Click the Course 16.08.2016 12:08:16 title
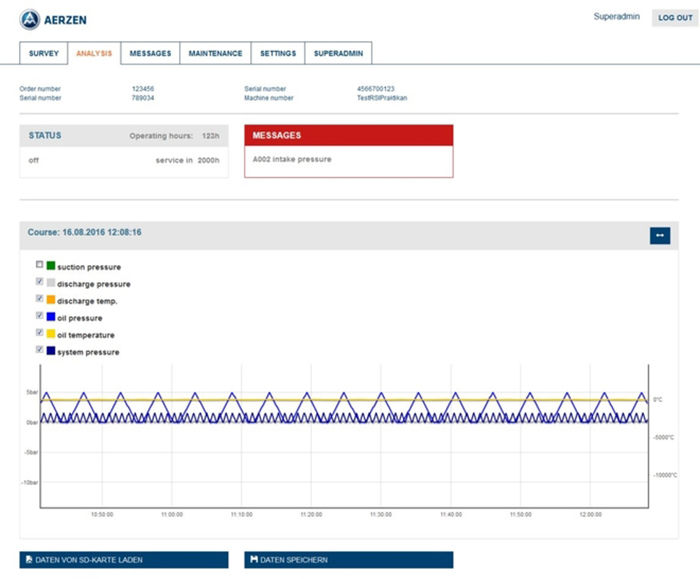The image size is (700, 579). 84,232
